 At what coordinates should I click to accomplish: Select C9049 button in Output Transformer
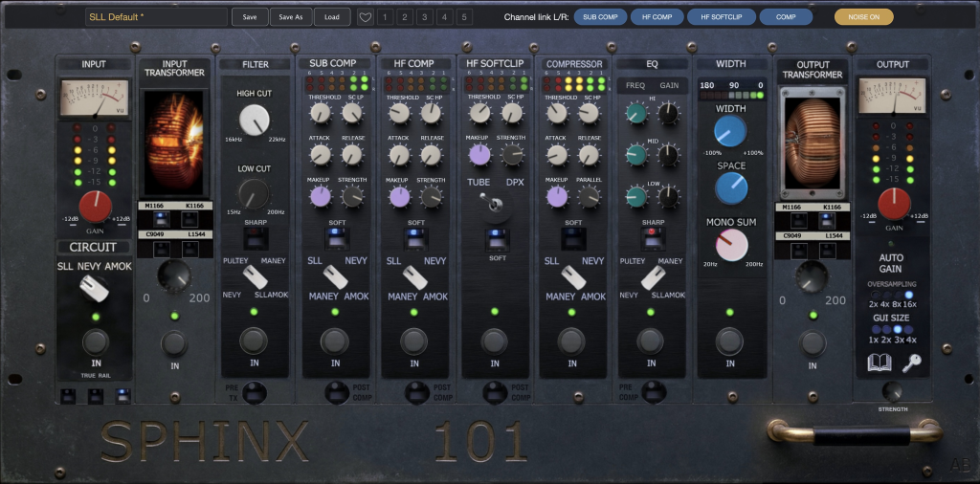click(798, 251)
